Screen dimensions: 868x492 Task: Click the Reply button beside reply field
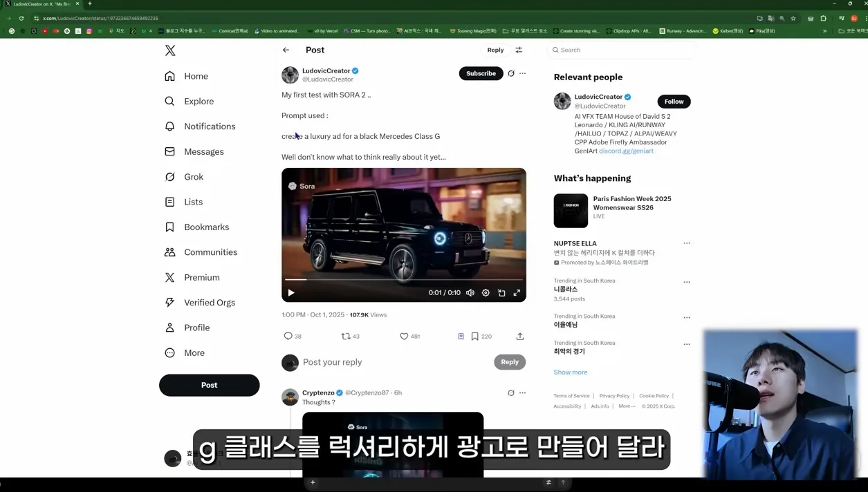510,362
